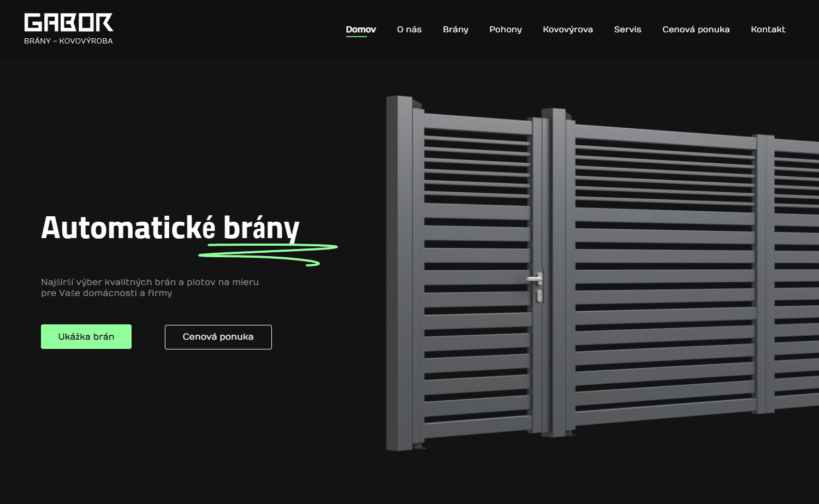Click the green Ukážka brán button

(x=86, y=336)
